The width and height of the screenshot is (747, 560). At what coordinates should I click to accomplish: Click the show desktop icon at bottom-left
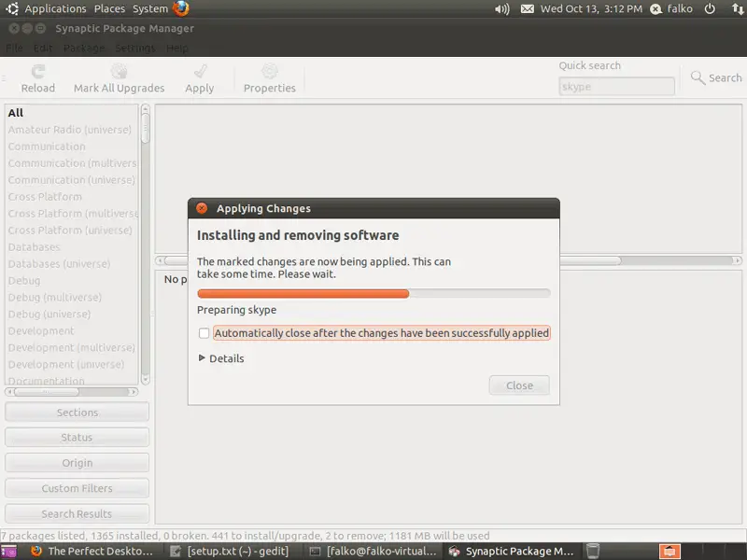pos(8,552)
